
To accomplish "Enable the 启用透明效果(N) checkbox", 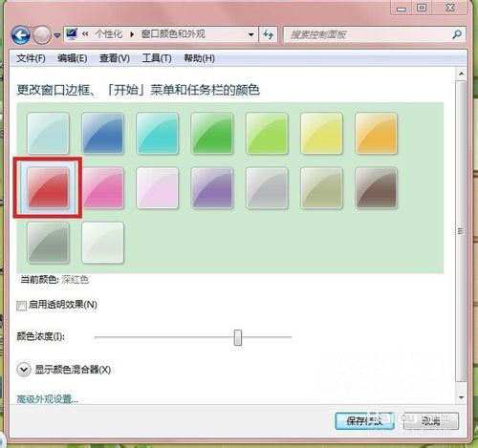I will [21, 306].
